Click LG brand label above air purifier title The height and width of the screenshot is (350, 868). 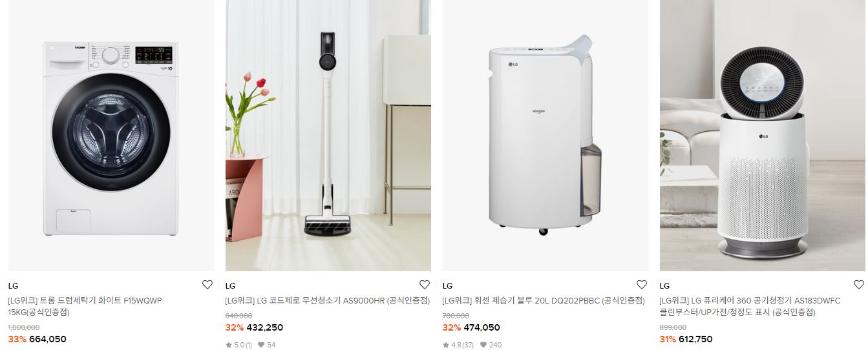click(x=664, y=286)
